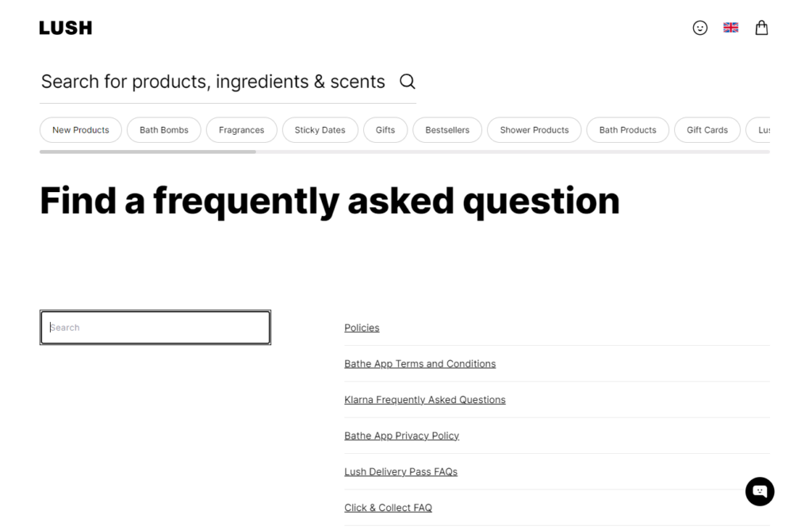
Task: View the Click & Collect FAQ
Action: [x=388, y=507]
